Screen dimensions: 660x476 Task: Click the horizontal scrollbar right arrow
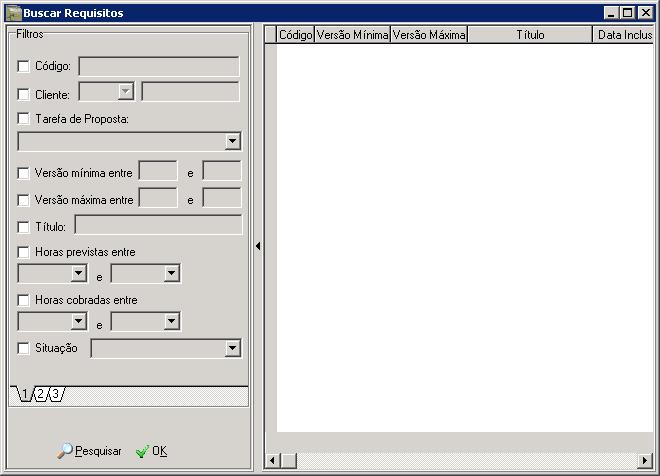coord(645,460)
